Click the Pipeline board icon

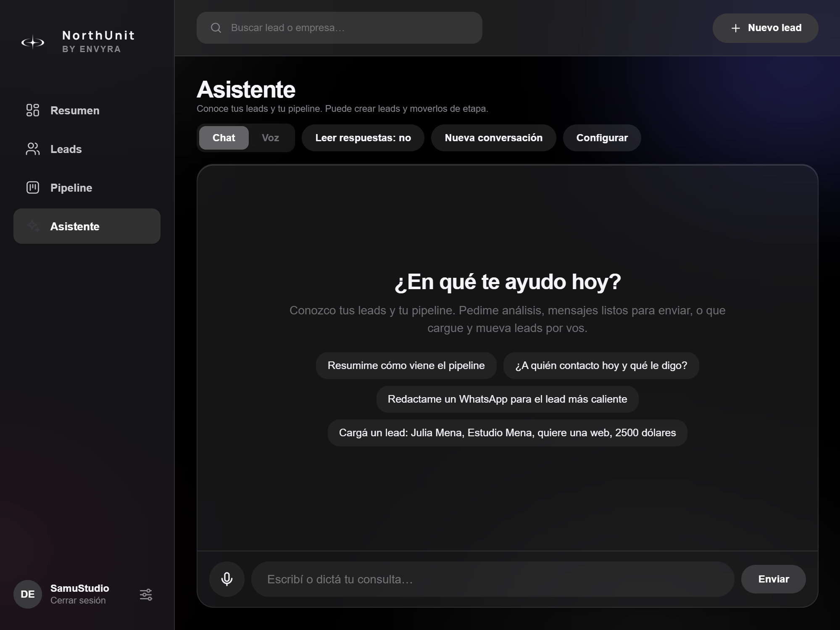pos(33,187)
